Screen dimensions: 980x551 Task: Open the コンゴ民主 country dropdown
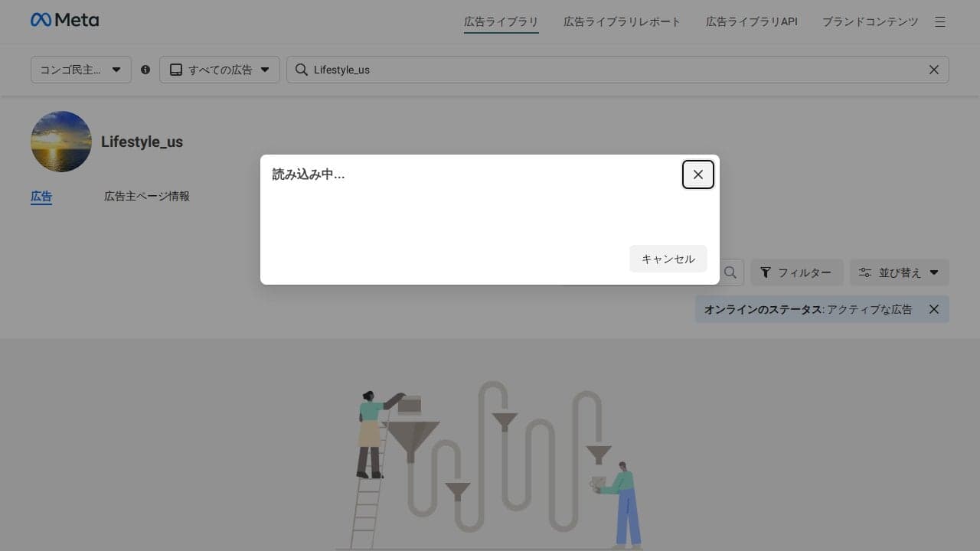[x=81, y=70]
